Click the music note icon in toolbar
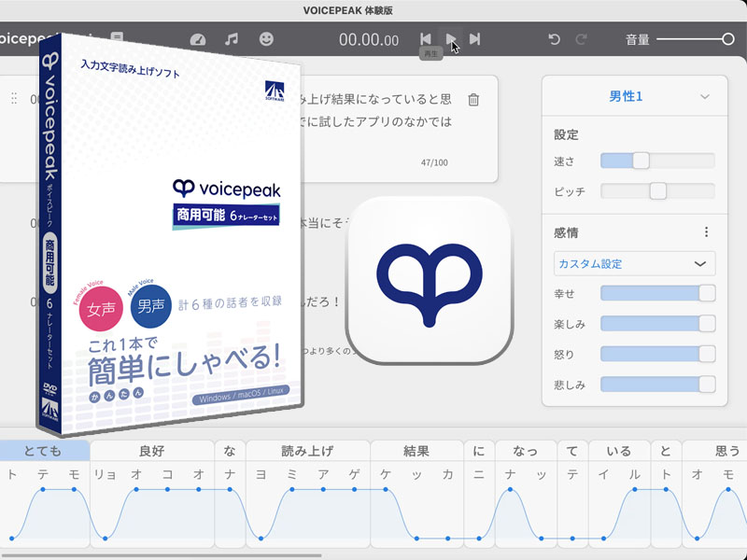Screen dimensions: 747x560 coord(232,39)
